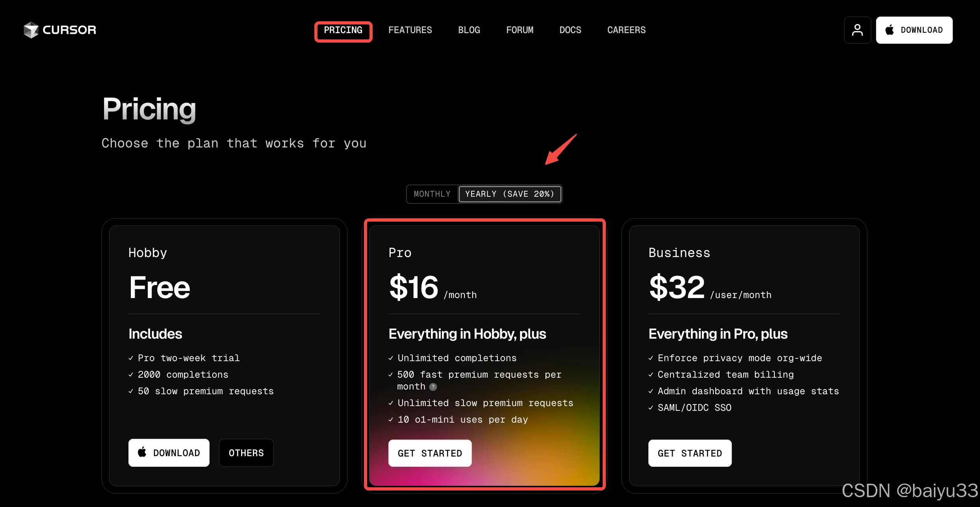Expand the FEATURES menu item

[x=410, y=30]
